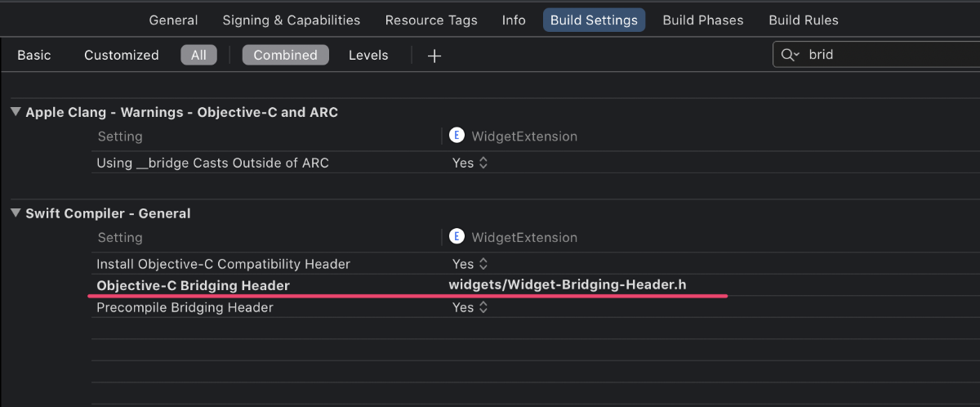
Task: Switch to the Build Rules tab
Action: point(804,20)
